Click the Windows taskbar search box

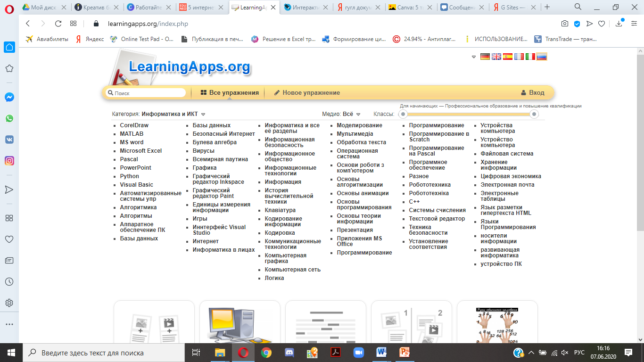(x=104, y=352)
